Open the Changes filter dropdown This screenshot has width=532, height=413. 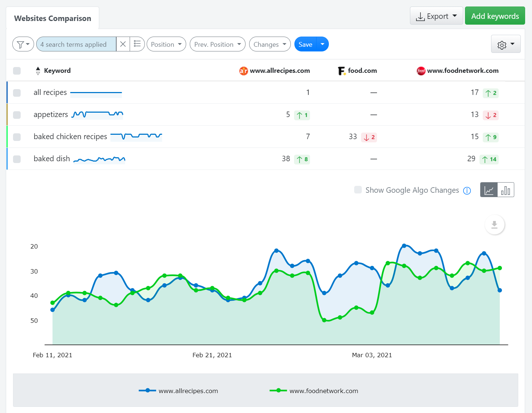pos(270,44)
